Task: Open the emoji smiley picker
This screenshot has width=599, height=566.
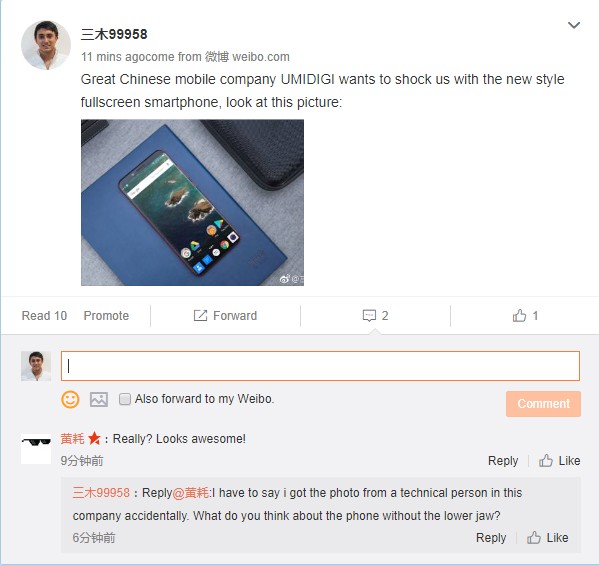Action: point(70,399)
